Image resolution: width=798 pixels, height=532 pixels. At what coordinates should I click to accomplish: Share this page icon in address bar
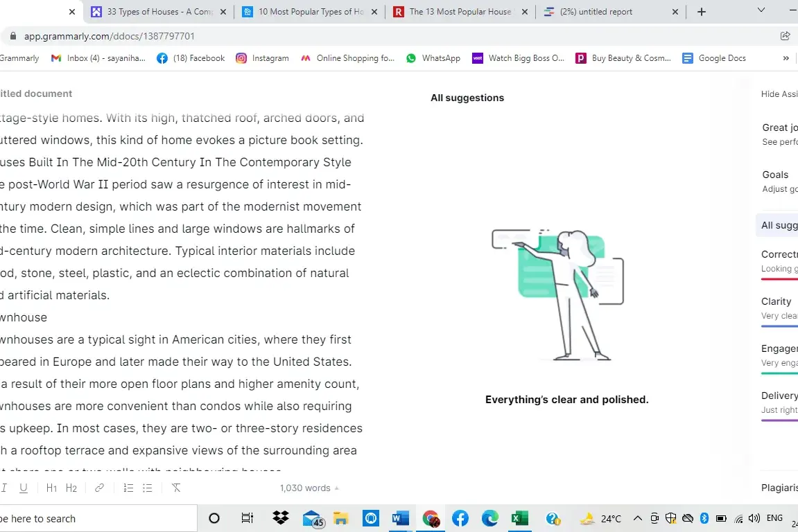786,36
